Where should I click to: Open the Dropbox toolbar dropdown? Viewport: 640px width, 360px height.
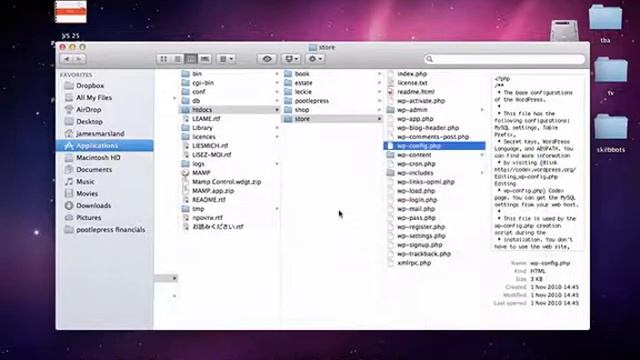291,59
